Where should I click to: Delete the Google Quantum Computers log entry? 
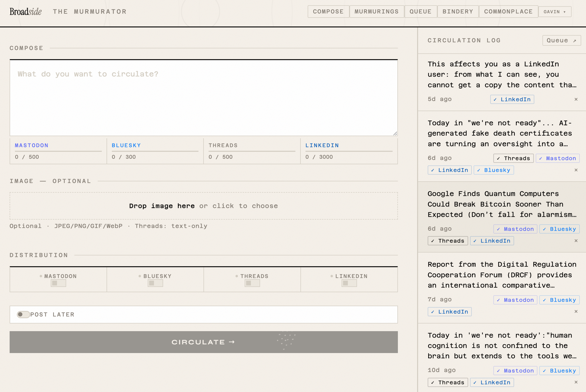(x=576, y=241)
